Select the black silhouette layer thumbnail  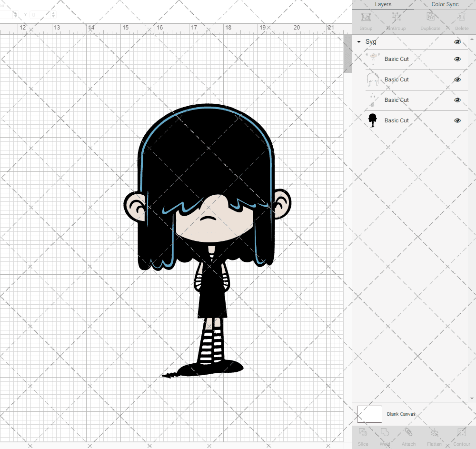click(373, 120)
